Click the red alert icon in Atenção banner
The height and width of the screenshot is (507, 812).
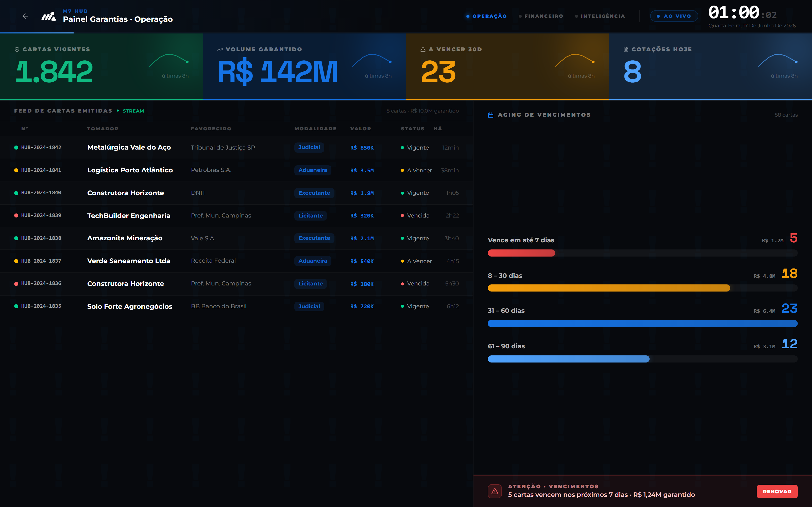(495, 491)
